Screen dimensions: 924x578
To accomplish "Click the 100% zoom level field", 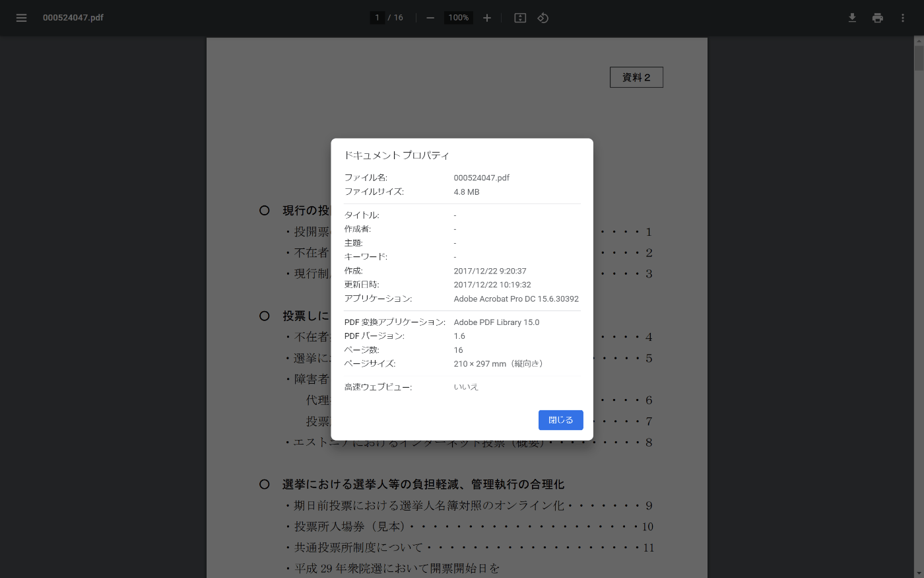I will 459,18.
